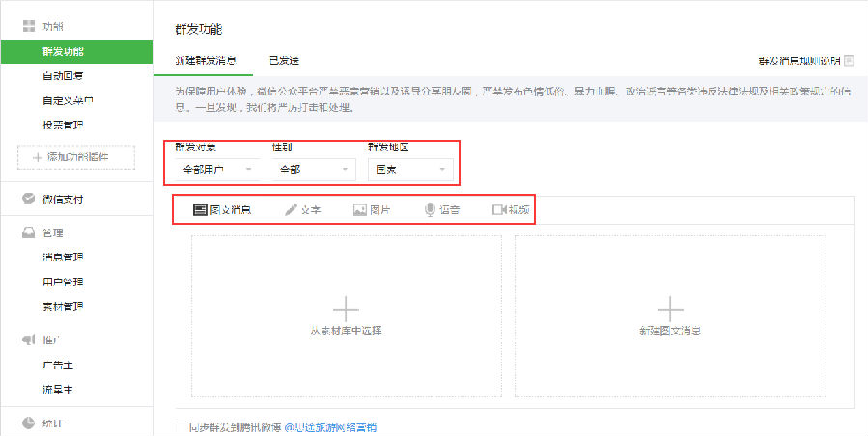Open 微信支付 in the sidebar
The width and height of the screenshot is (868, 436).
pyautogui.click(x=63, y=199)
